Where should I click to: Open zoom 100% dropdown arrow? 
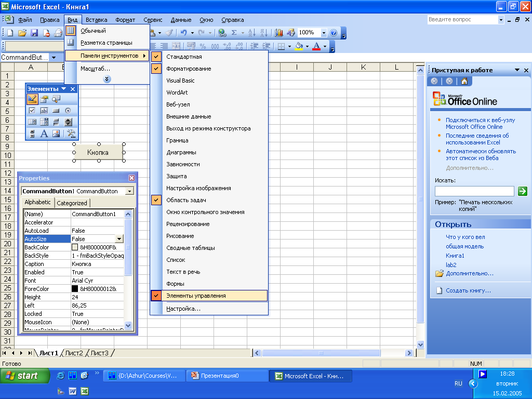pyautogui.click(x=324, y=33)
